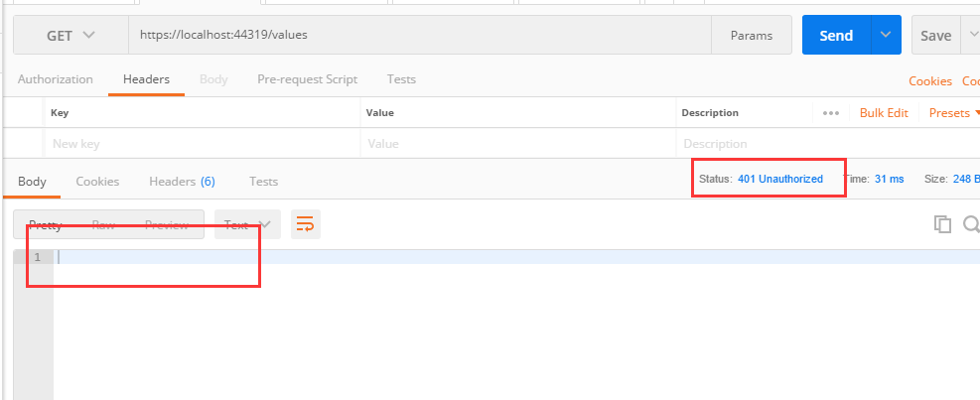The height and width of the screenshot is (400, 980).
Task: Show the response Cookies tab
Action: (x=97, y=182)
